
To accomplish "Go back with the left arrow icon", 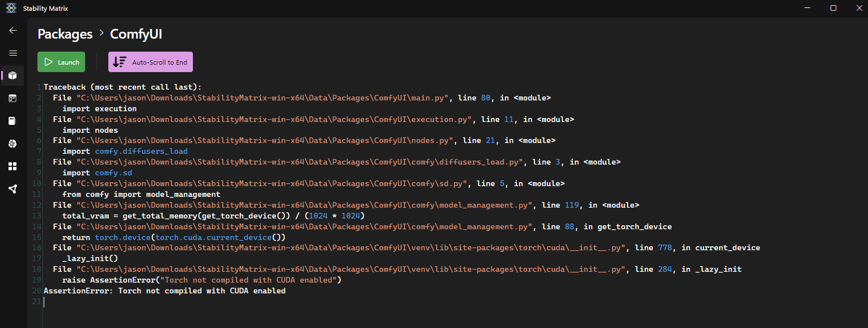I will (x=12, y=30).
